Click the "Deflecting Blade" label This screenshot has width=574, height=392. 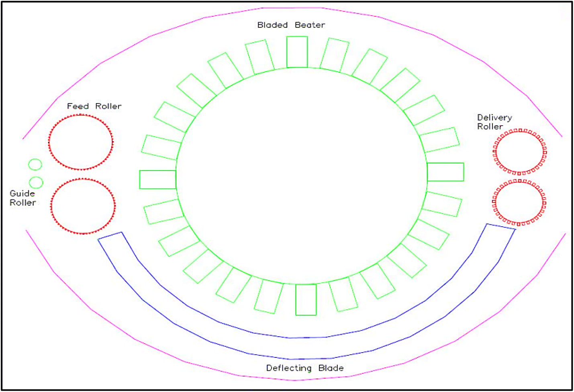305,368
